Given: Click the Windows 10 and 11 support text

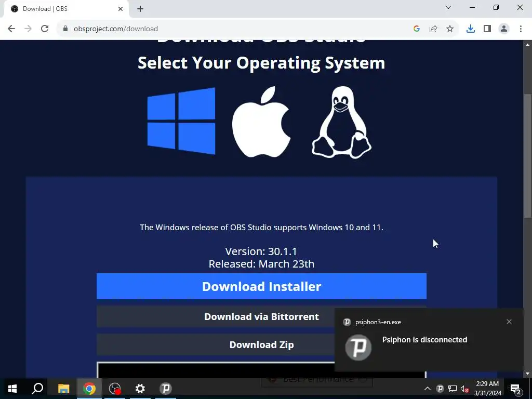Looking at the screenshot, I should click(261, 228).
